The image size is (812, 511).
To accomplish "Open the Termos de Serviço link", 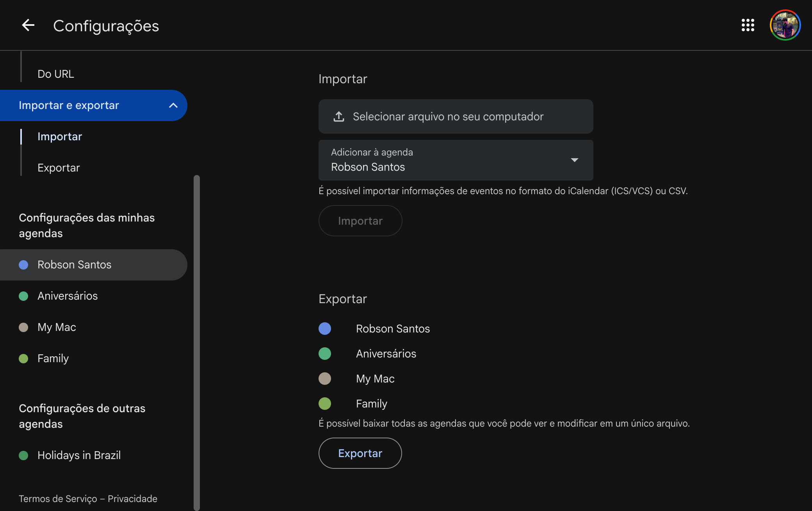I will pyautogui.click(x=58, y=499).
